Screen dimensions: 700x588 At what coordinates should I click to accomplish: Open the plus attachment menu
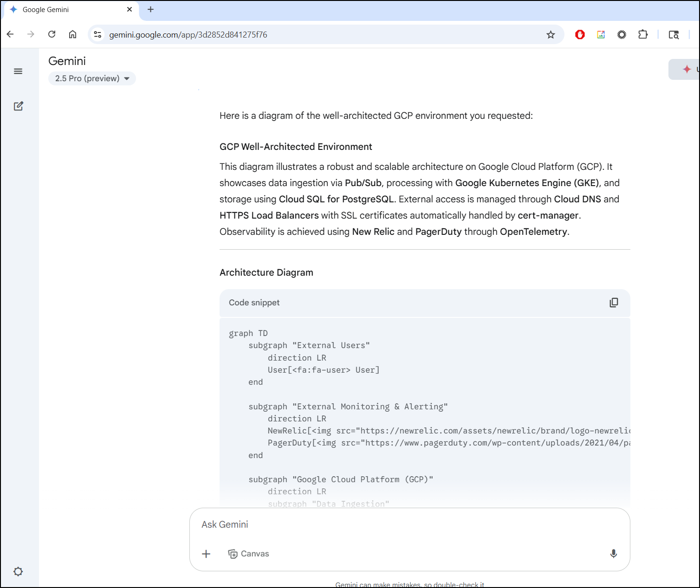coord(206,554)
